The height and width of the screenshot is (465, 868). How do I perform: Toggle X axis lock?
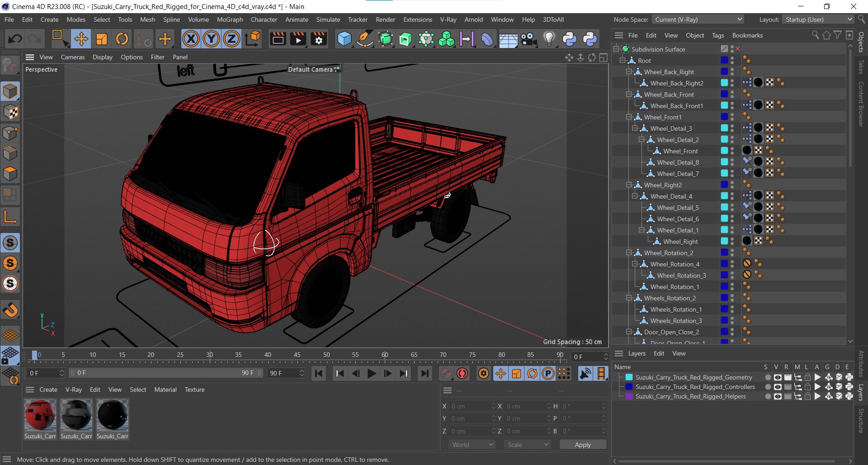tap(191, 39)
